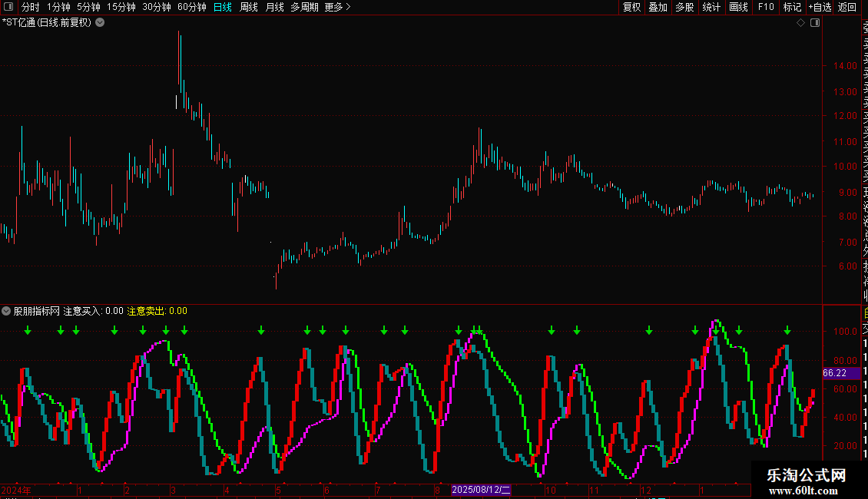Click the 14.00 price axis label
This screenshot has height=499, width=868.
pyautogui.click(x=845, y=66)
